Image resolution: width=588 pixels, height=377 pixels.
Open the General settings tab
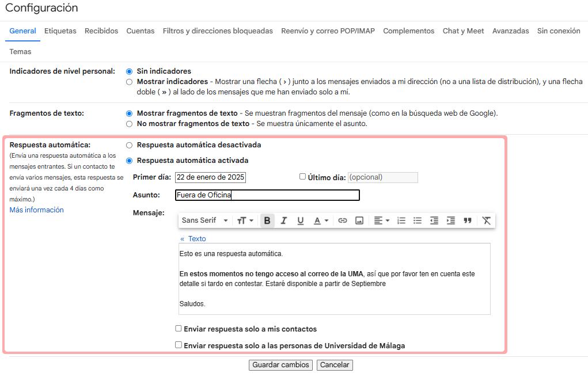tap(23, 31)
